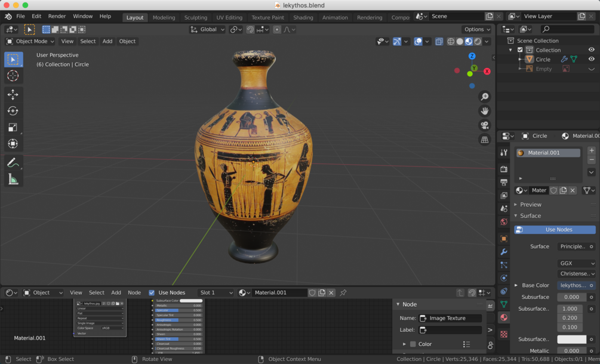Select the Annotate pencil tool
This screenshot has width=600, height=364.
[x=13, y=162]
